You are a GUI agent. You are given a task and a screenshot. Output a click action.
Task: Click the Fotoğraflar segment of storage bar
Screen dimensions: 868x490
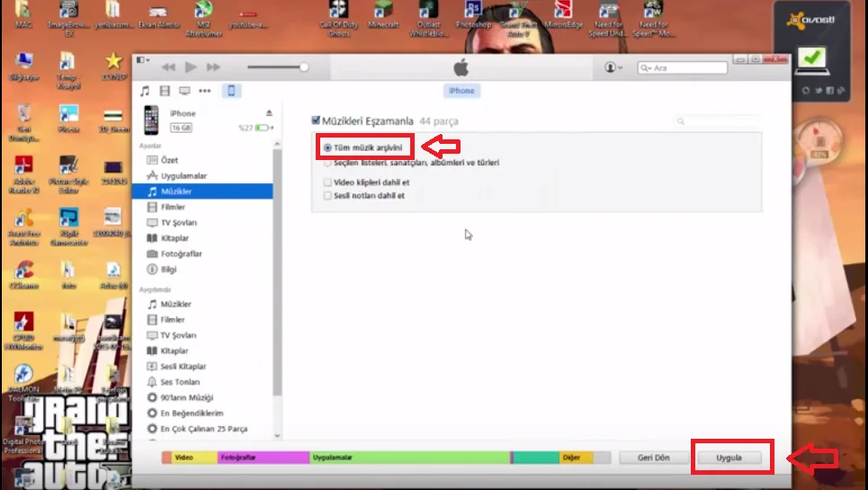click(x=264, y=458)
